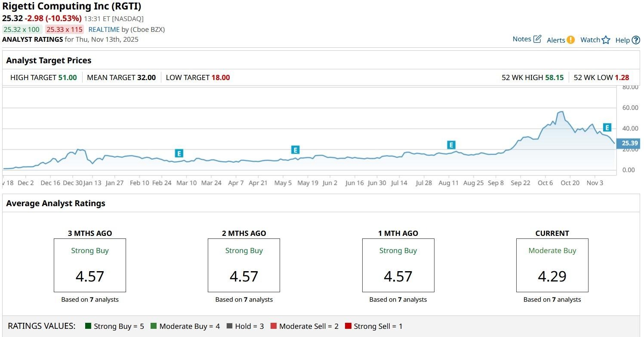This screenshot has width=644, height=337.
Task: Select the Average Analyst Ratings section header
Action: [x=55, y=203]
